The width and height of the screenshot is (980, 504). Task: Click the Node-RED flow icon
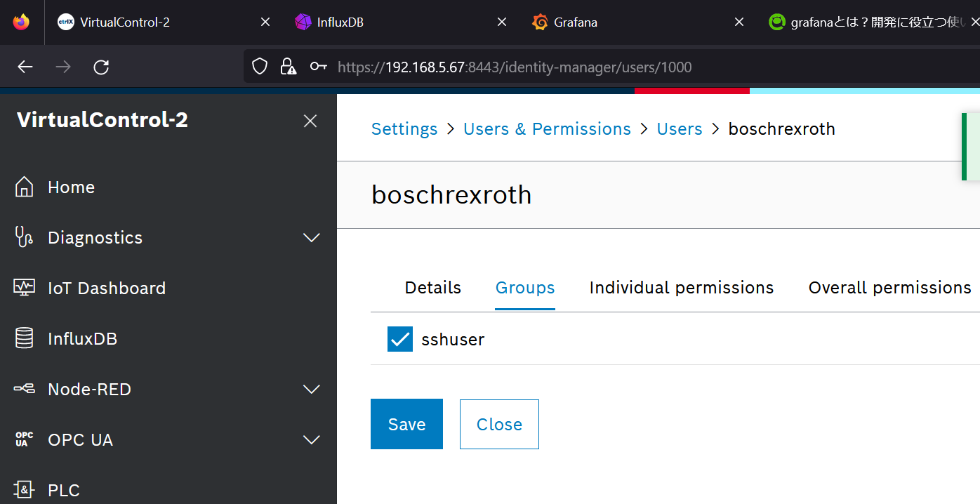point(24,389)
